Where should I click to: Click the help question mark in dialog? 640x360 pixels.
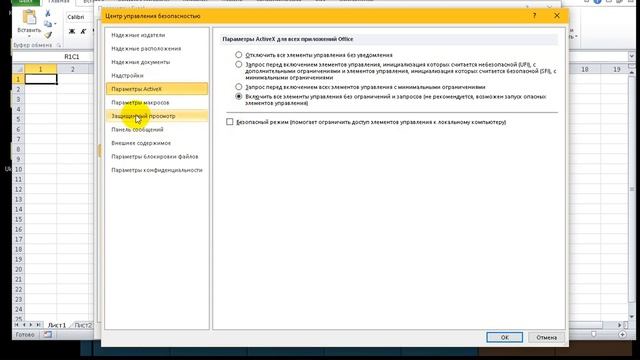tap(534, 16)
